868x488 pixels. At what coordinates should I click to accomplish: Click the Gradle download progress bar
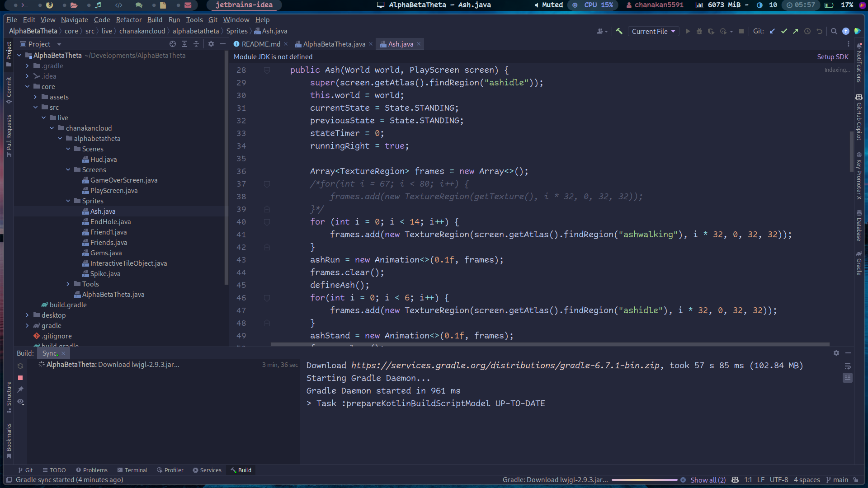644,480
